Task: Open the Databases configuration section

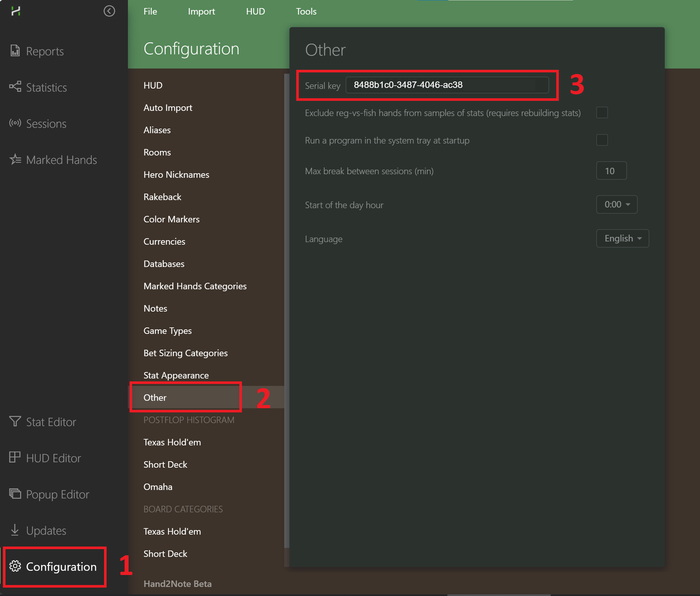Action: pos(164,264)
